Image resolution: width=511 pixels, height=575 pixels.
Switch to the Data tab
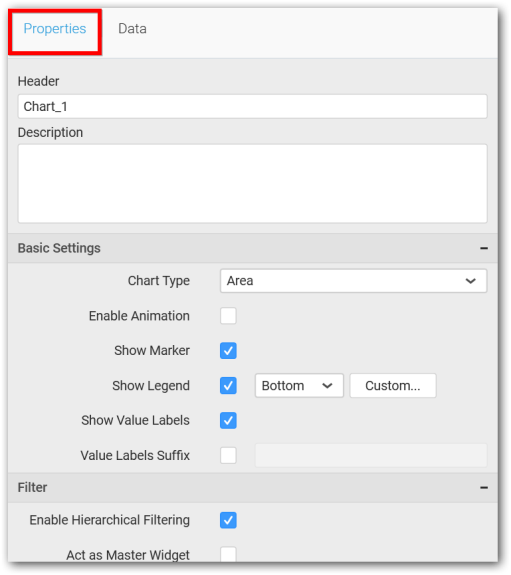pos(132,29)
